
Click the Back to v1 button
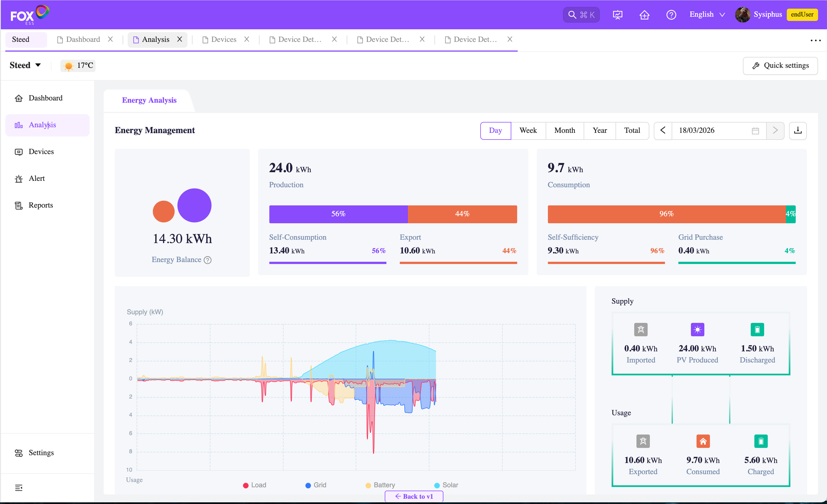[414, 496]
